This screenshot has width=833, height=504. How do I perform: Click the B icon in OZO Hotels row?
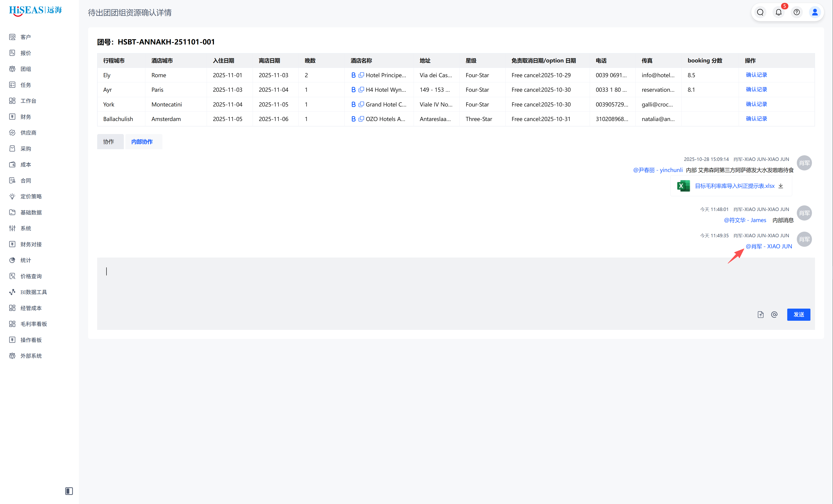click(353, 119)
